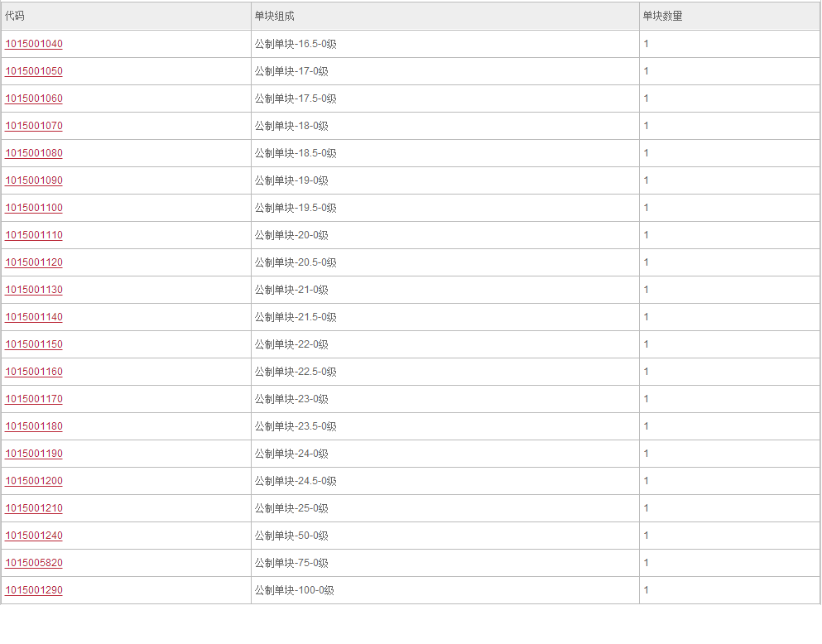Open product code link 1015001050
The height and width of the screenshot is (644, 822).
34,71
